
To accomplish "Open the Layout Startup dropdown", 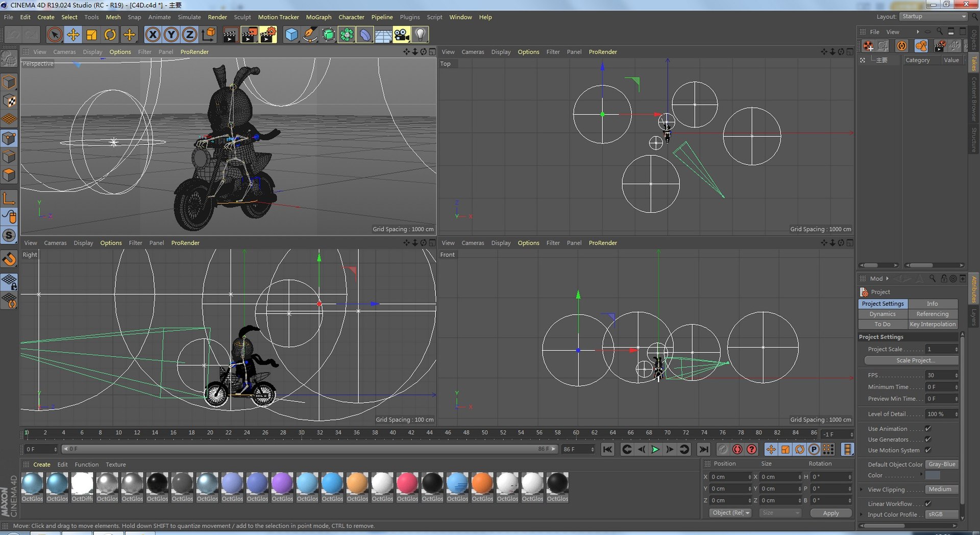I will point(934,16).
